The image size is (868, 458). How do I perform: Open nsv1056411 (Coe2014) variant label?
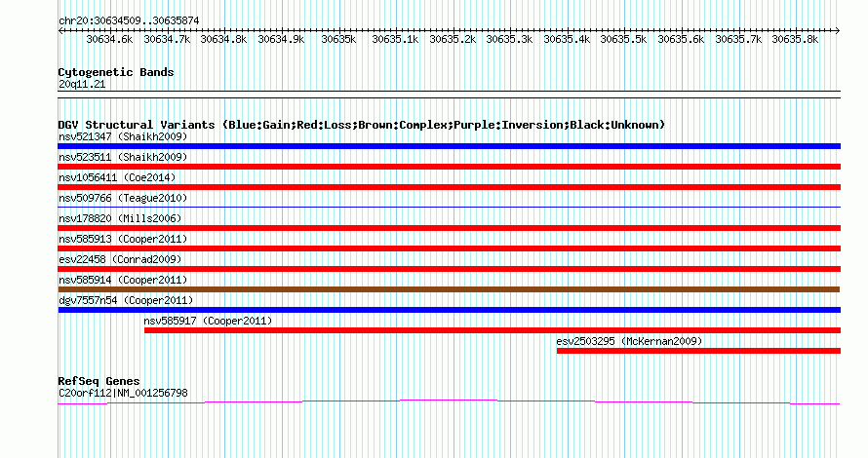click(117, 177)
